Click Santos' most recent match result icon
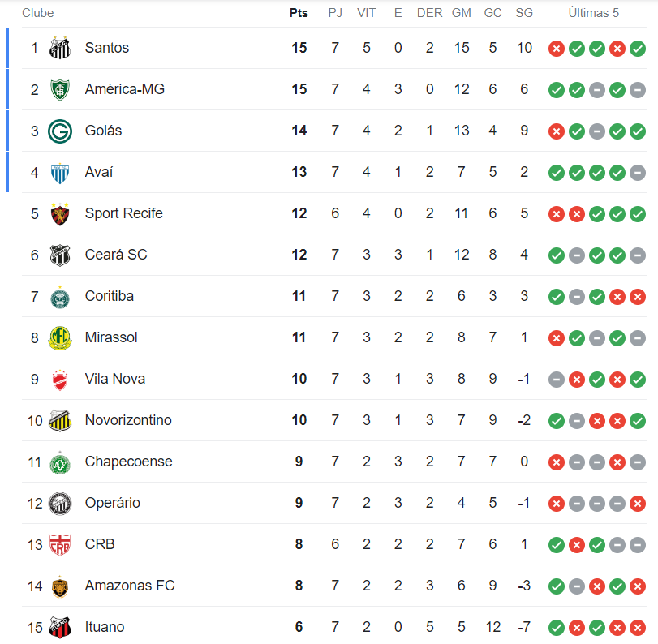The width and height of the screenshot is (658, 644). point(638,49)
